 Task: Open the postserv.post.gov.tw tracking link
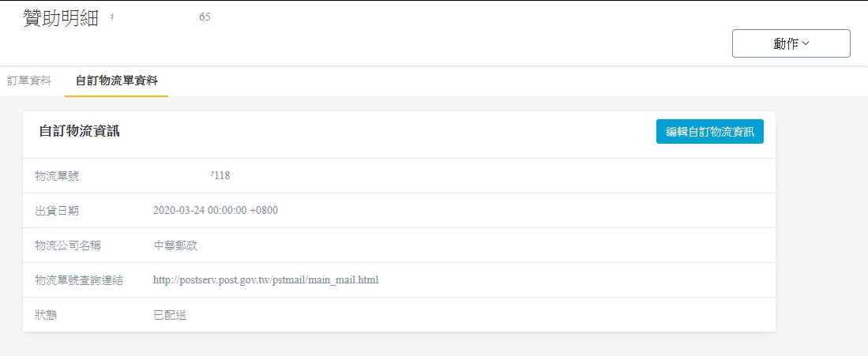(x=265, y=280)
